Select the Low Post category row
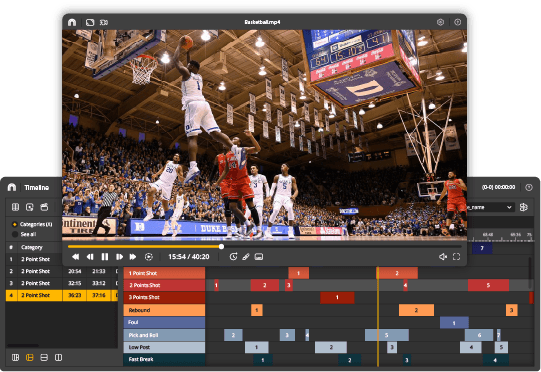541x372 pixels. pyautogui.click(x=164, y=347)
